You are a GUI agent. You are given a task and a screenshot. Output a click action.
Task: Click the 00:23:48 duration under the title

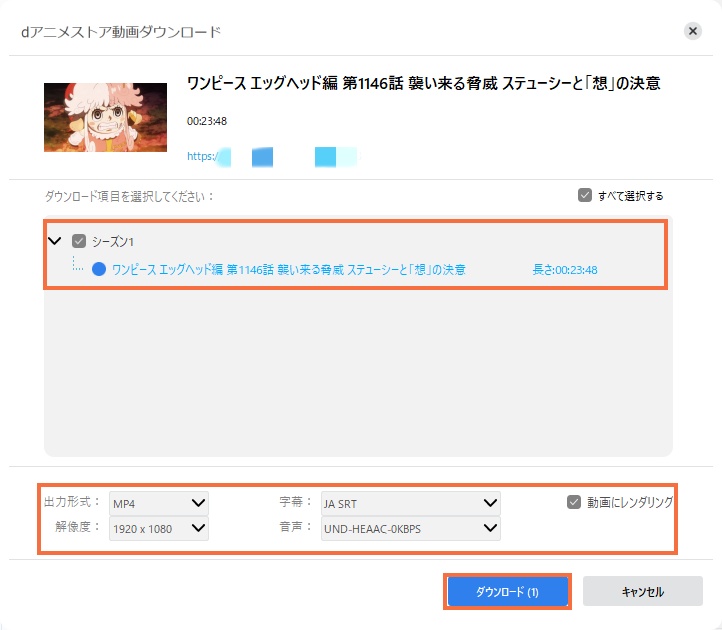pos(205,121)
